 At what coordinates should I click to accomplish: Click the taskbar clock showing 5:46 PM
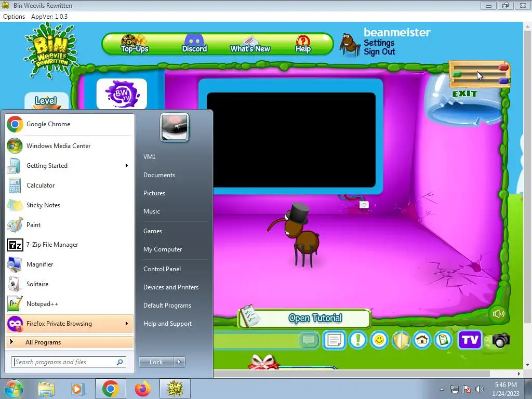pyautogui.click(x=506, y=389)
